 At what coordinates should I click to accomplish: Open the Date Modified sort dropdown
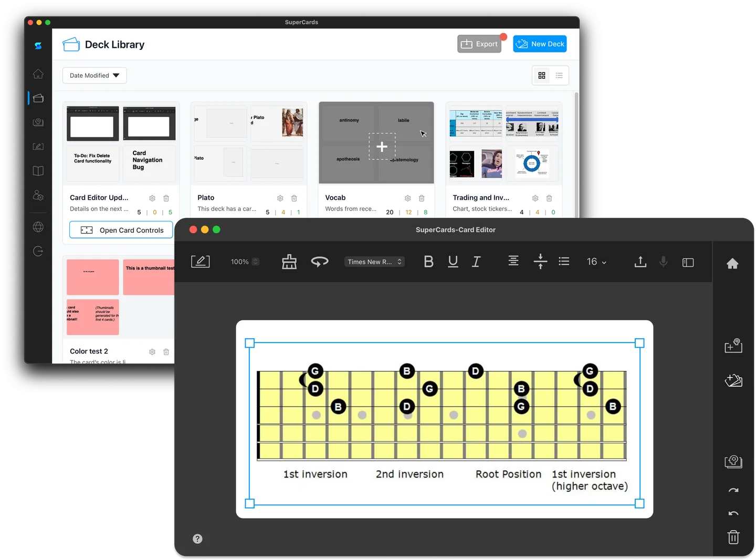(x=94, y=75)
